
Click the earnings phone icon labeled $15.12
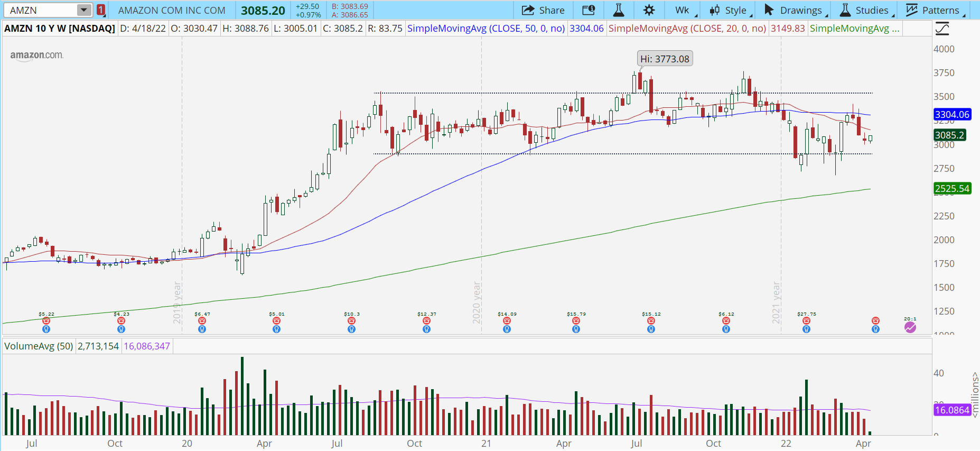pos(651,321)
